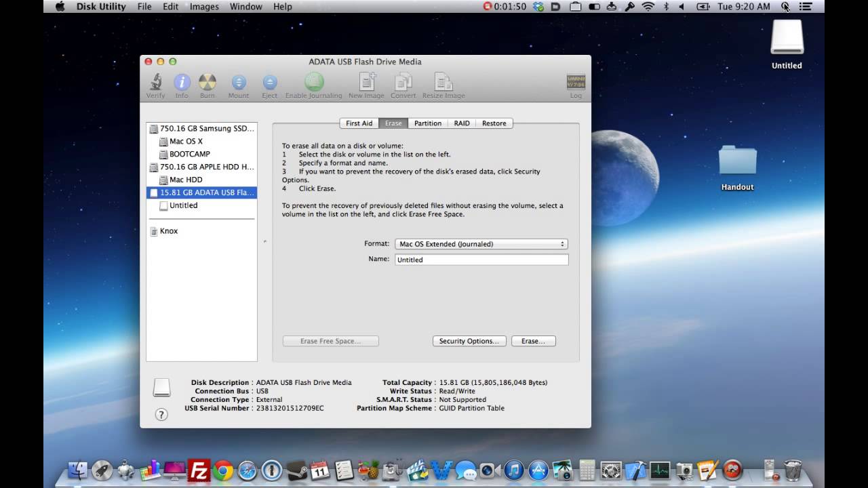This screenshot has width=868, height=488.
Task: Select the Erase tab
Action: coord(393,123)
